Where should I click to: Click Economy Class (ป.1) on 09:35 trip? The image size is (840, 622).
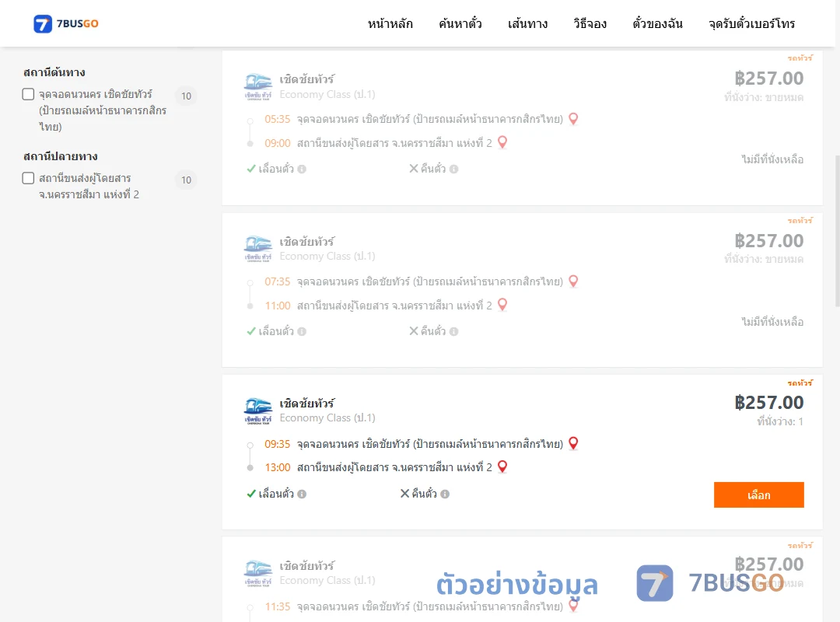pos(327,418)
